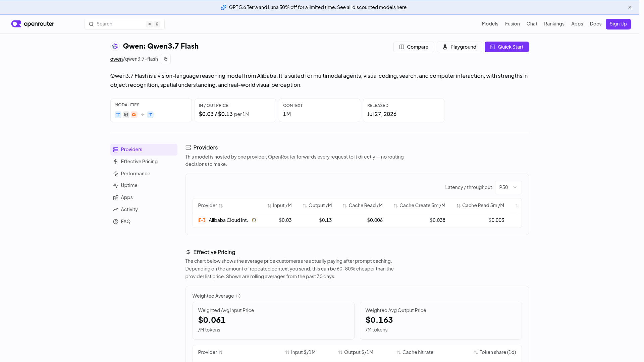Open the Alibaba Cloud Int. provider row
The height and width of the screenshot is (362, 644).
357,220
